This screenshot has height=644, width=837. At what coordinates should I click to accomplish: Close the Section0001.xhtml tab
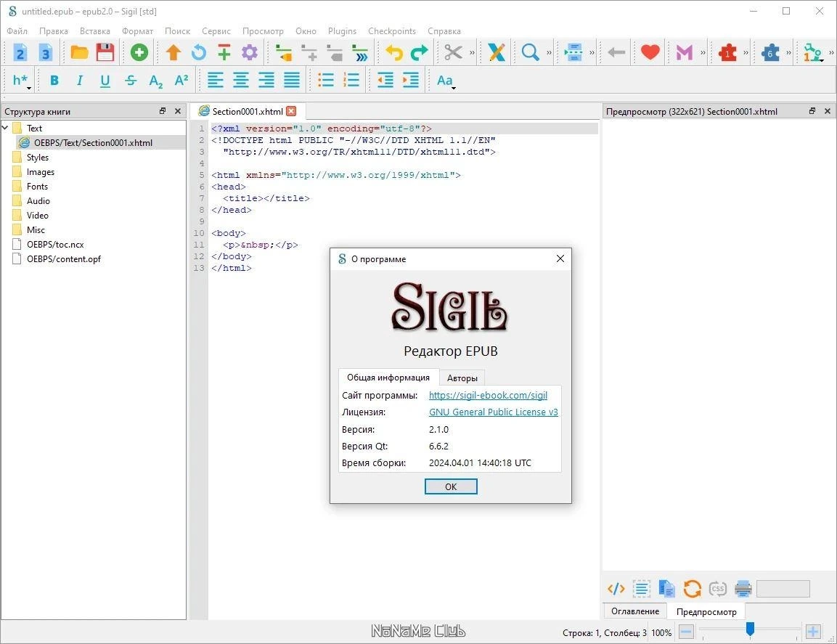click(x=291, y=111)
